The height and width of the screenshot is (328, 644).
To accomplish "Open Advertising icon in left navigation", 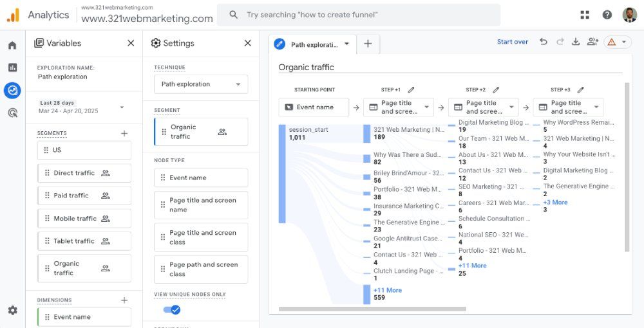I will (12, 113).
